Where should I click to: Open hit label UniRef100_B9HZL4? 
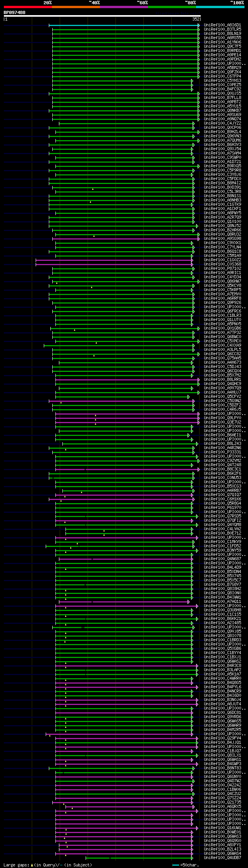pyautogui.click(x=222, y=132)
